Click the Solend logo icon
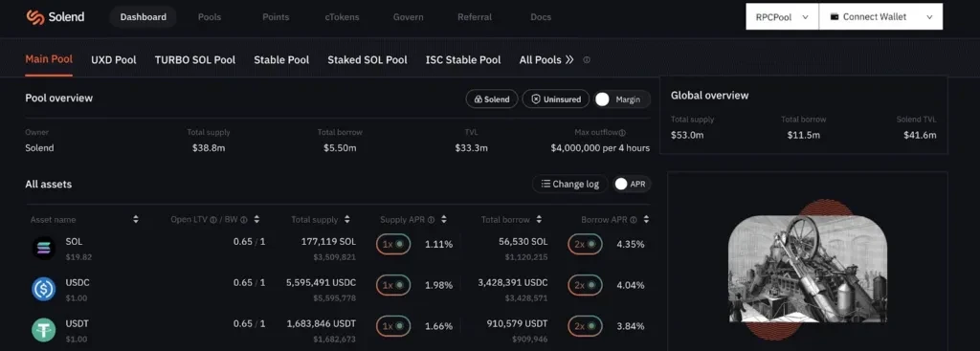 (35, 17)
